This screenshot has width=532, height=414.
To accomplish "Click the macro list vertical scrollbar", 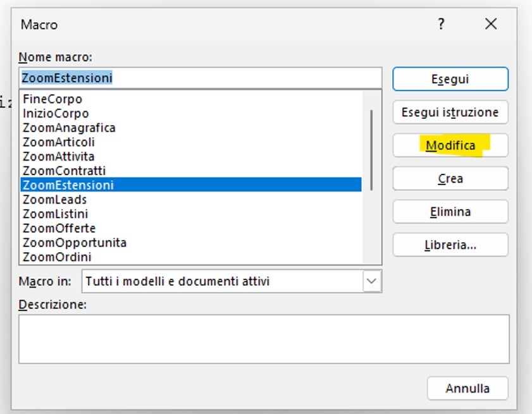I will tap(371, 150).
